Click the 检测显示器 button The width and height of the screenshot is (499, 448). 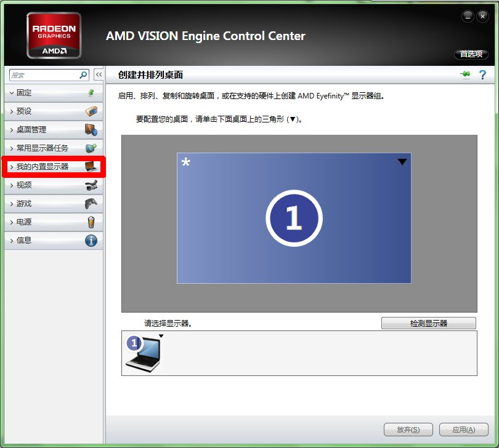coord(428,323)
